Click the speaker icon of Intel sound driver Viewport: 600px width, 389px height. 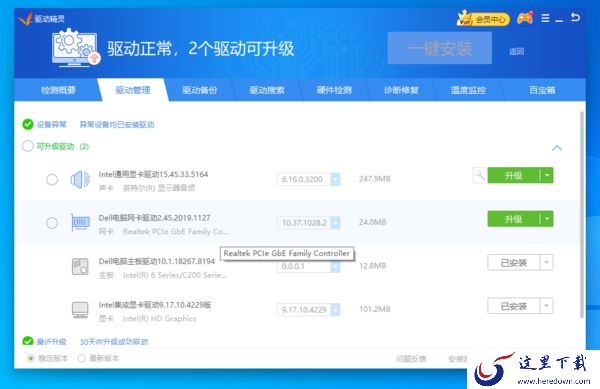pyautogui.click(x=80, y=179)
